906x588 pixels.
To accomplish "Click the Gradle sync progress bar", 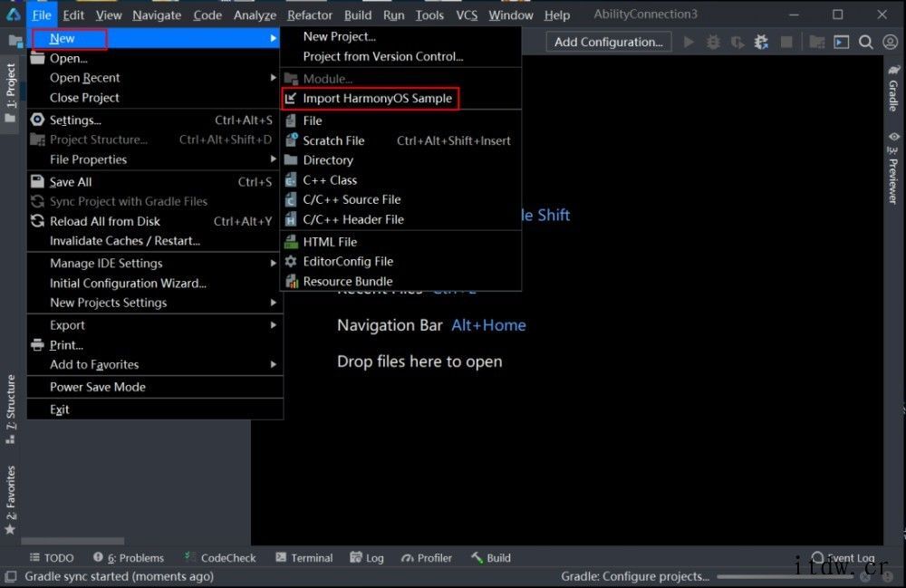I will point(786,576).
